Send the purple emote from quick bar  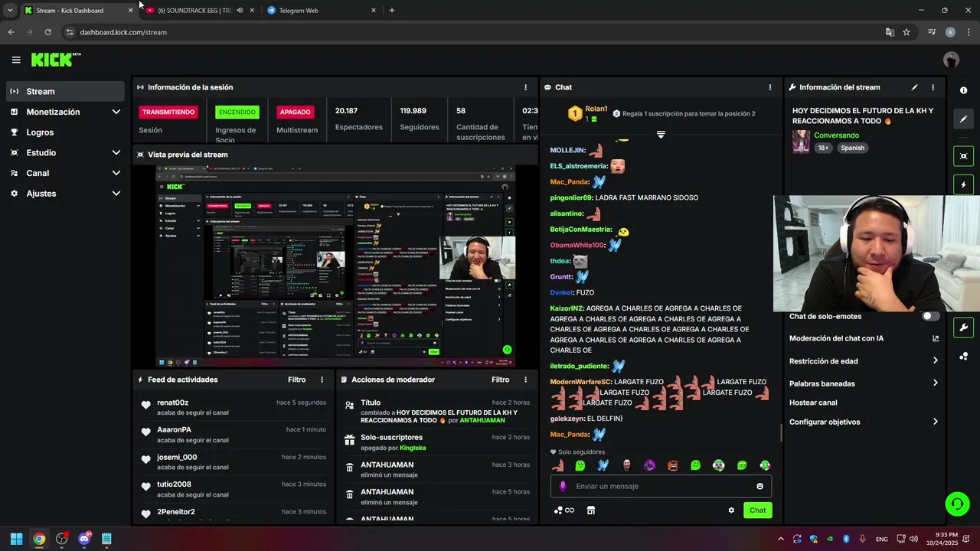click(649, 465)
